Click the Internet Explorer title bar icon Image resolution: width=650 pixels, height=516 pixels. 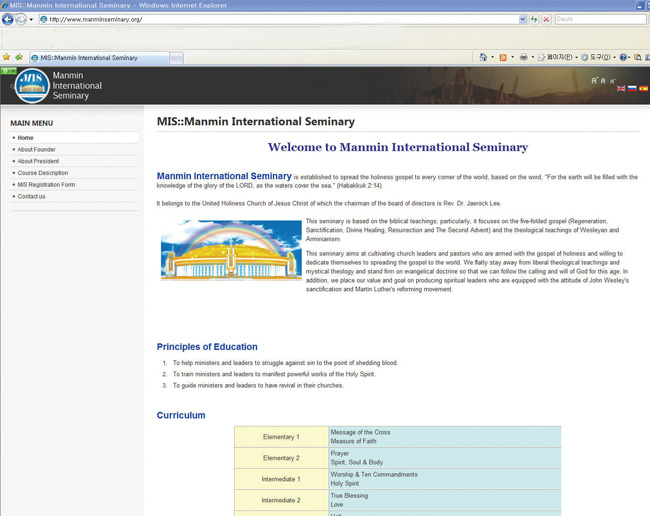5,5
